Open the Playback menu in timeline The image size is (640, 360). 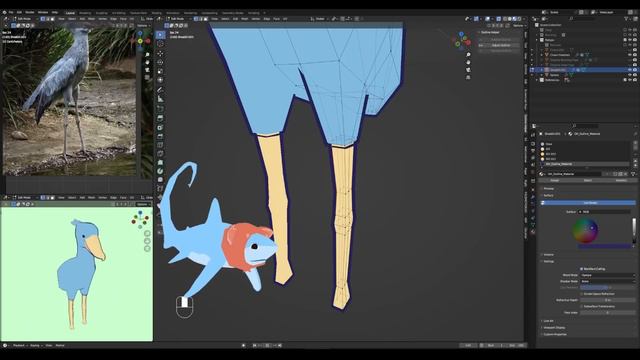tap(19, 345)
